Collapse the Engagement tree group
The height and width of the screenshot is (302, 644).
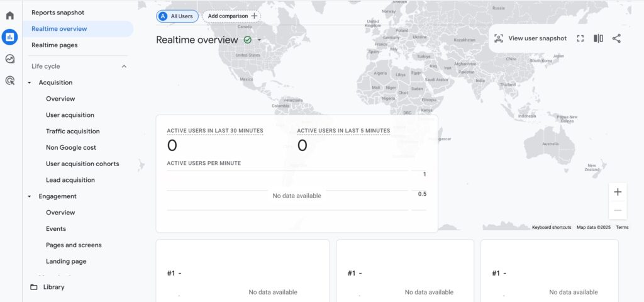(x=30, y=196)
